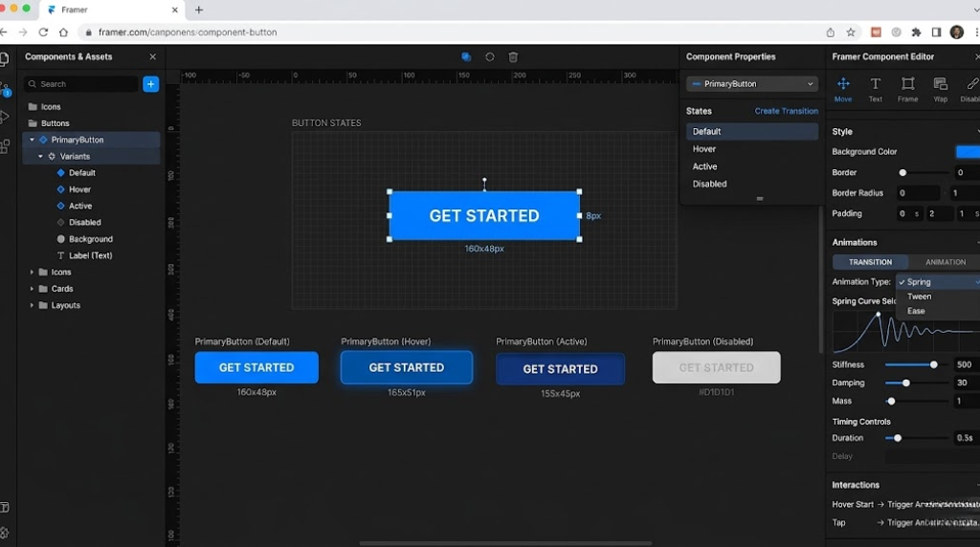Reload the browser page
Viewport: 980px width, 547px height.
43,32
